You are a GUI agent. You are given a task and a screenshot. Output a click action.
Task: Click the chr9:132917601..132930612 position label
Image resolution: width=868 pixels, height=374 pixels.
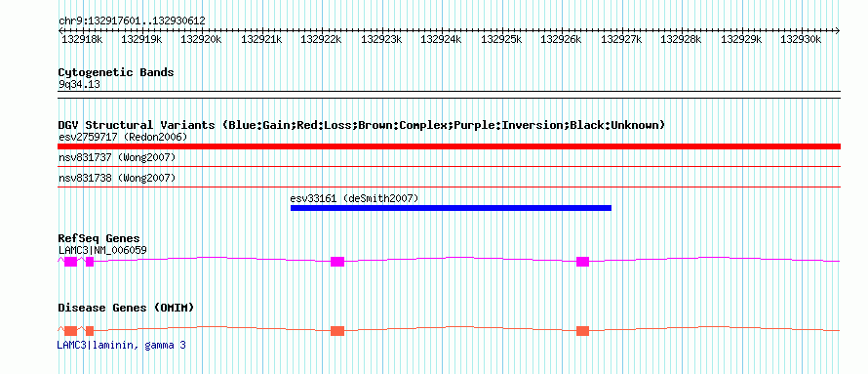(x=132, y=21)
